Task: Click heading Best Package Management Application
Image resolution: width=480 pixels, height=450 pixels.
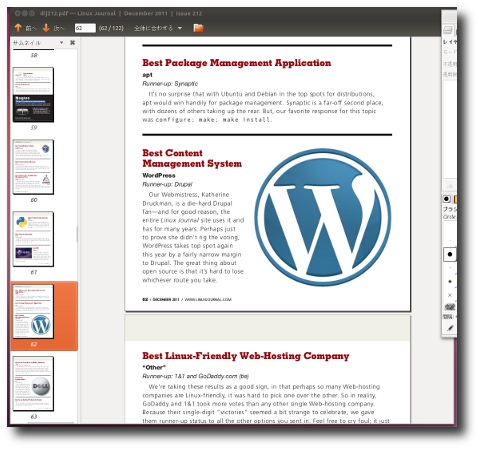Action: pos(237,63)
